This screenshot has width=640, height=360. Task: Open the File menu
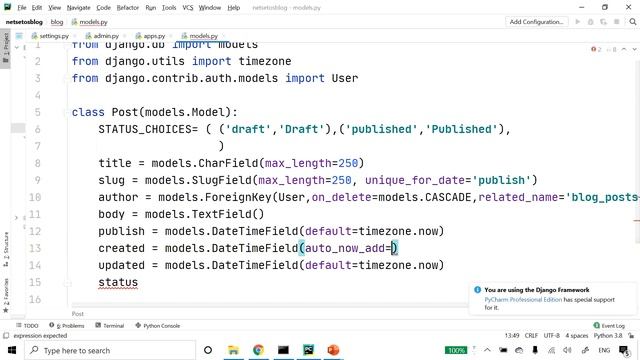point(22,7)
